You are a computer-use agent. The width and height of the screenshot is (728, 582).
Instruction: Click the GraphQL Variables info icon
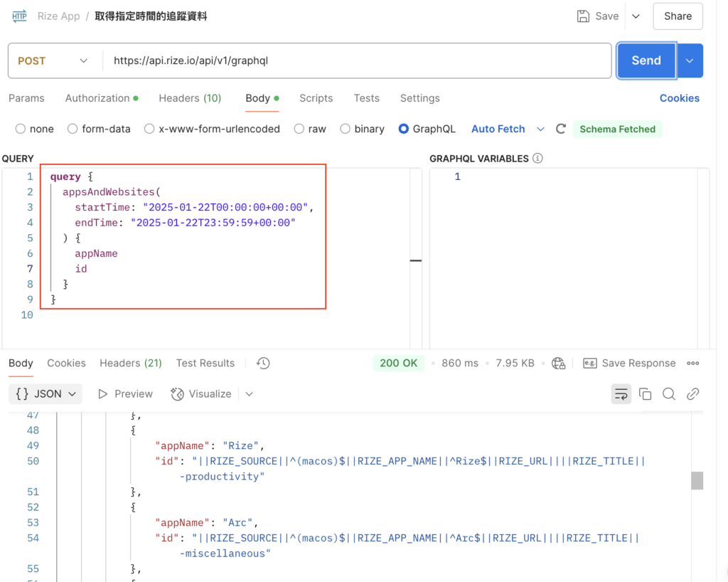(x=537, y=159)
